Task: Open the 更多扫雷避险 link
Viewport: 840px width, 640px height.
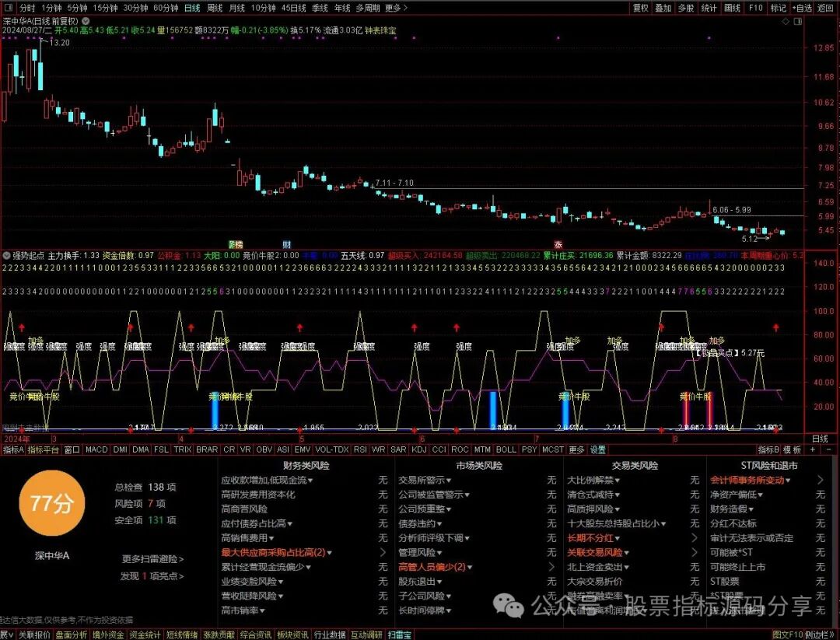Action: pyautogui.click(x=152, y=559)
